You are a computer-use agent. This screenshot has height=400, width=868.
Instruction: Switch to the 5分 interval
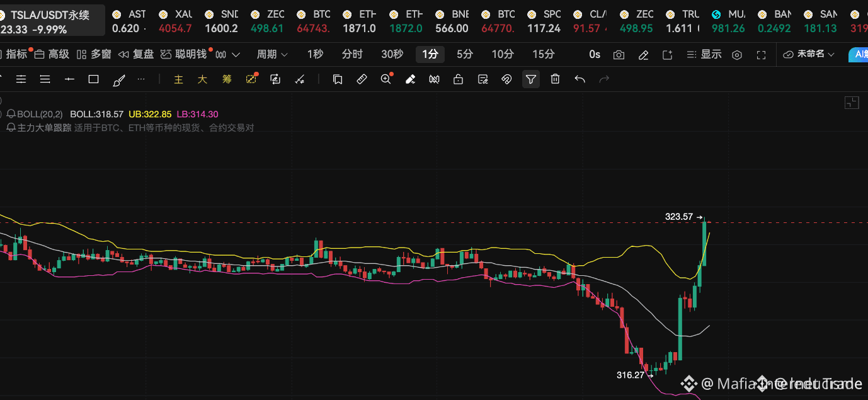click(464, 54)
